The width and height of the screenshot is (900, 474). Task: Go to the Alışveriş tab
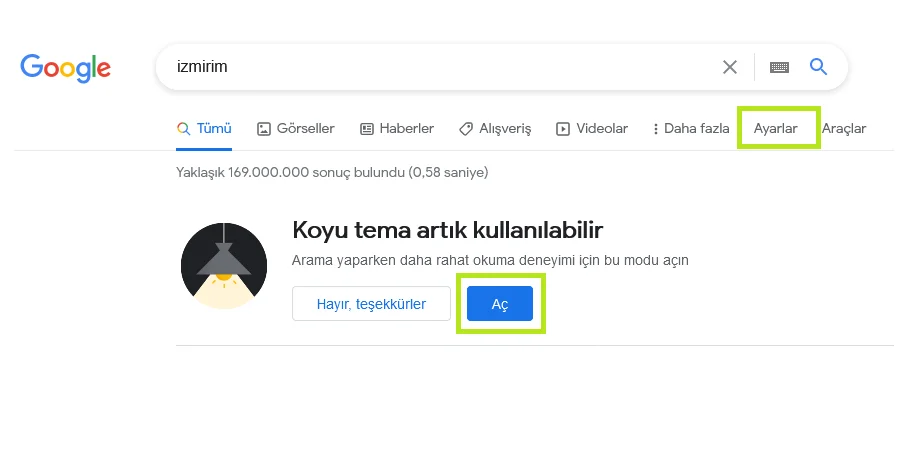point(495,129)
